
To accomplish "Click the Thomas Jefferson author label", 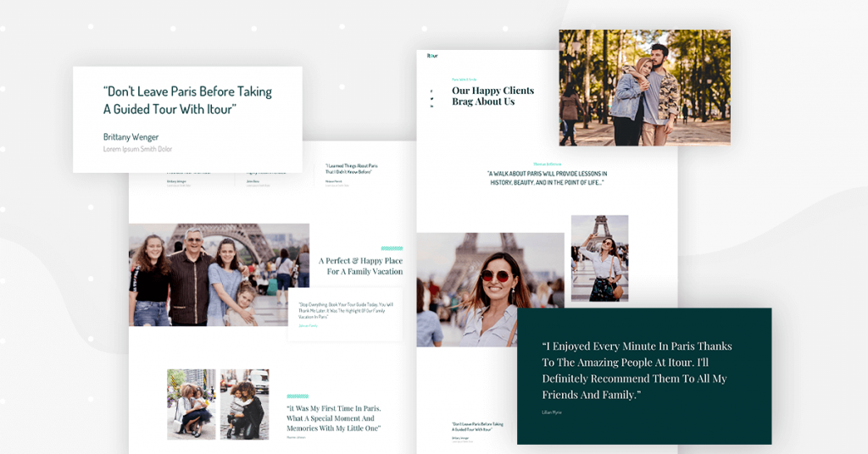I will [x=547, y=164].
